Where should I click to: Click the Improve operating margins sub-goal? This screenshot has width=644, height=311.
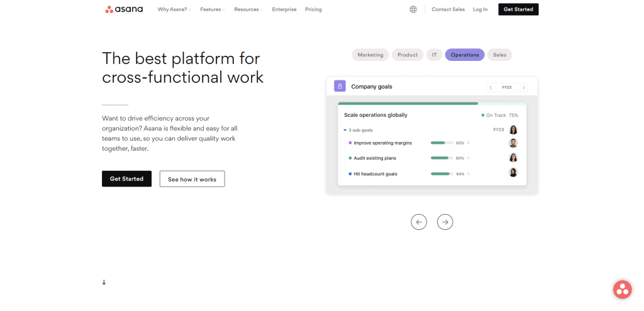pyautogui.click(x=383, y=143)
